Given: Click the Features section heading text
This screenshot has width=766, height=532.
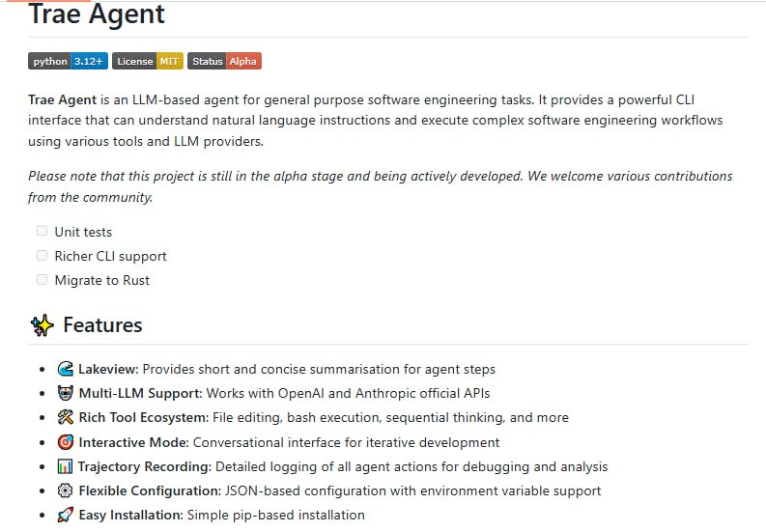Looking at the screenshot, I should click(102, 325).
